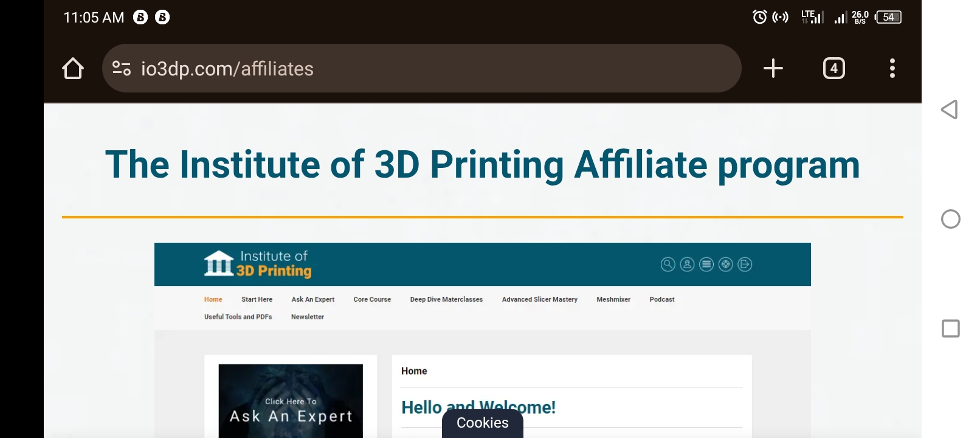Tap the Android recents square button
The height and width of the screenshot is (438, 980).
tap(950, 328)
